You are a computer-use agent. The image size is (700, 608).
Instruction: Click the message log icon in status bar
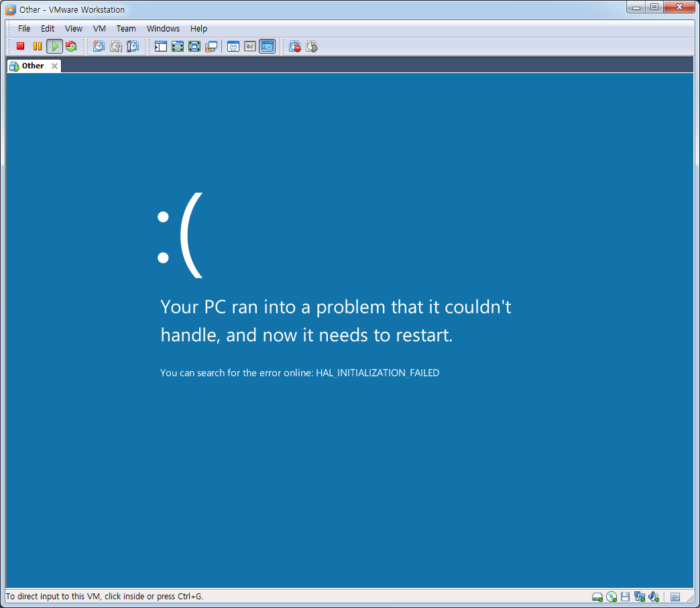pos(675,597)
